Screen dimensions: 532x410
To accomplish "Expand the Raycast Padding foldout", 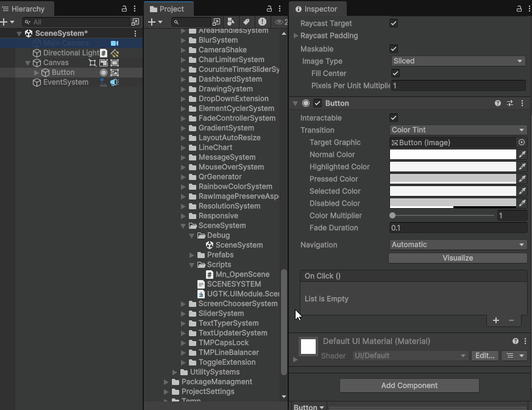I will tap(296, 35).
